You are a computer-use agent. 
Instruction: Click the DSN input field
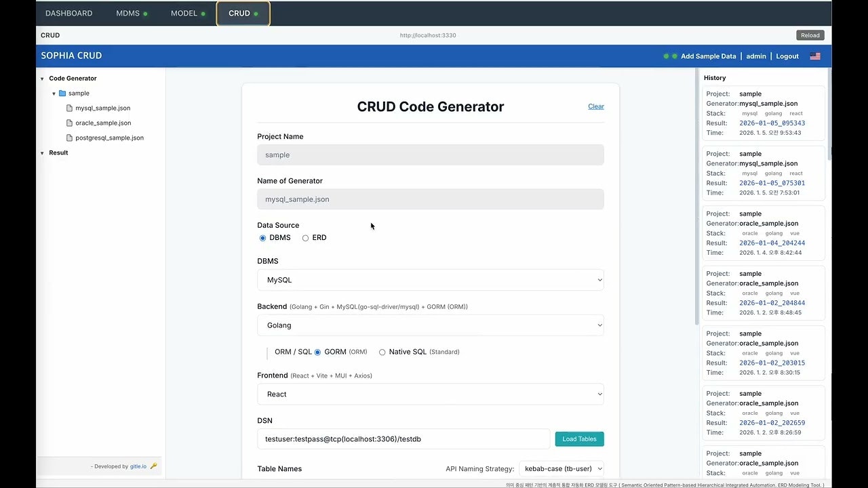coord(403,439)
